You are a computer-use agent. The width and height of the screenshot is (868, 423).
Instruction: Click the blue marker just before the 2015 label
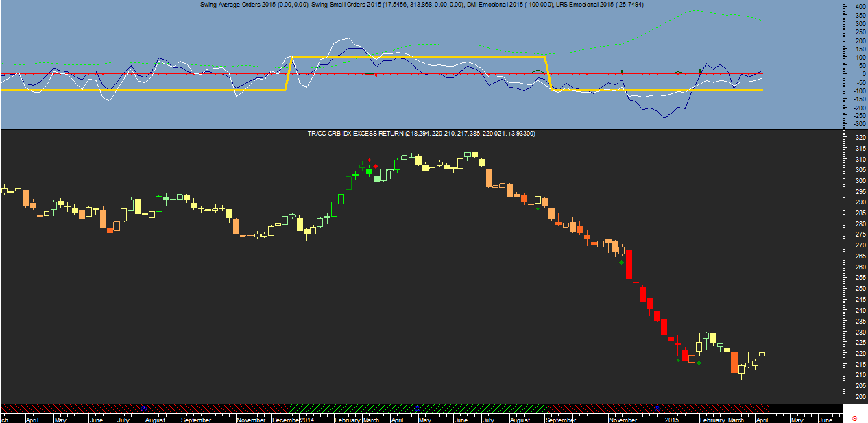click(658, 407)
